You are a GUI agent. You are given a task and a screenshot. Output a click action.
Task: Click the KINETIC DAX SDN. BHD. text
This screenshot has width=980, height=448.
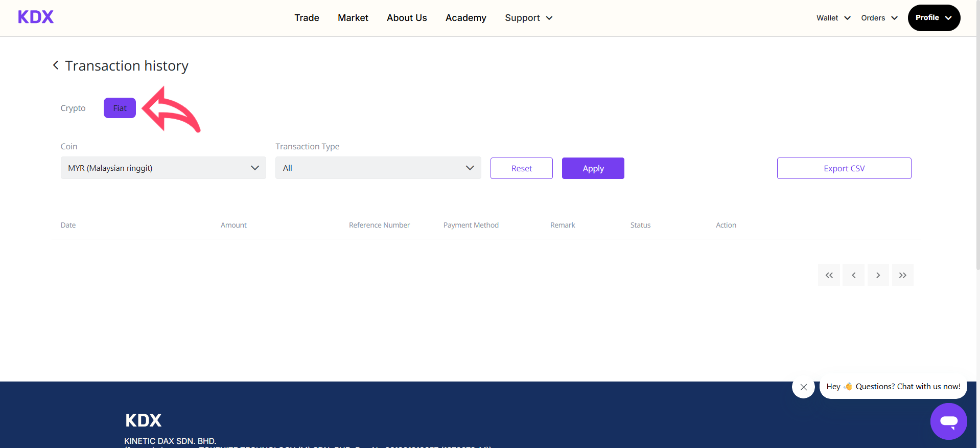pos(170,441)
